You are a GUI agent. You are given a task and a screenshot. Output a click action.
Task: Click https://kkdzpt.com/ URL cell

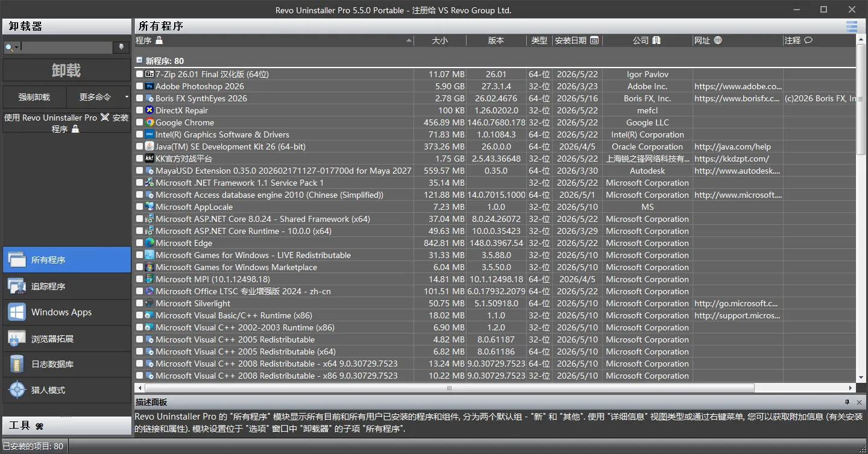[738, 159]
